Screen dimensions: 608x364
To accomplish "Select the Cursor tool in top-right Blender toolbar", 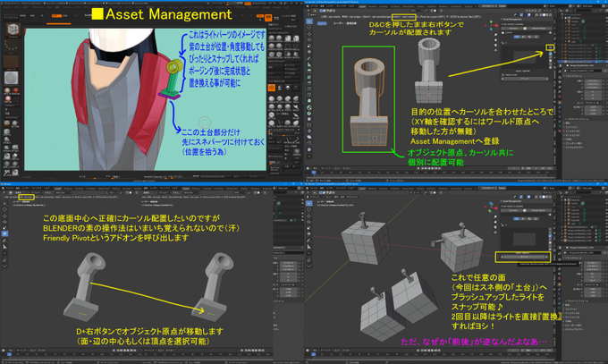I will click(x=309, y=27).
